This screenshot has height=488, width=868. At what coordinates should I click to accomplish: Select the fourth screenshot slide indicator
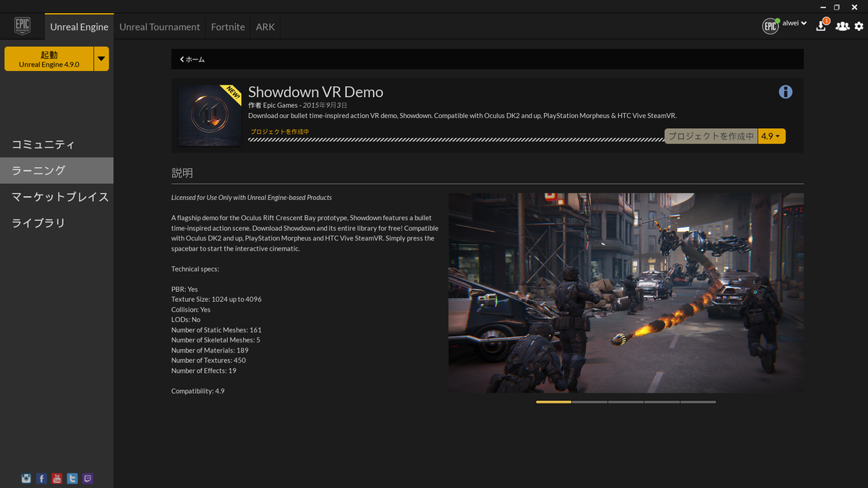pyautogui.click(x=662, y=402)
